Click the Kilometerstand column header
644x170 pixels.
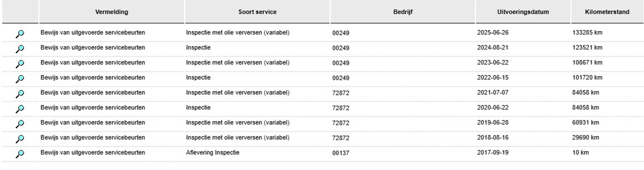pos(607,12)
